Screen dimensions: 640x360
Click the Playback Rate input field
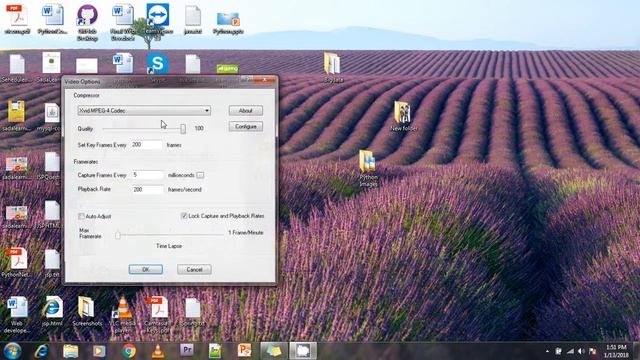[x=147, y=190]
